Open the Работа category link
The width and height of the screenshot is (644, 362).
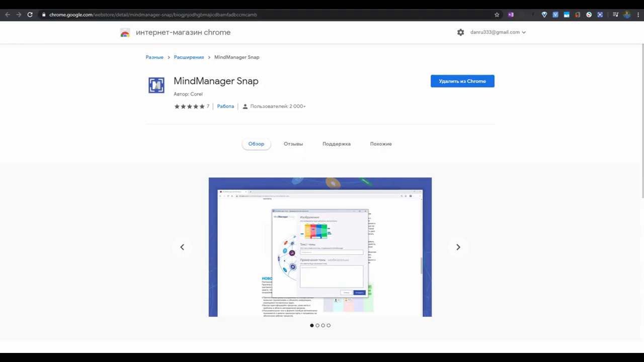[x=225, y=107]
